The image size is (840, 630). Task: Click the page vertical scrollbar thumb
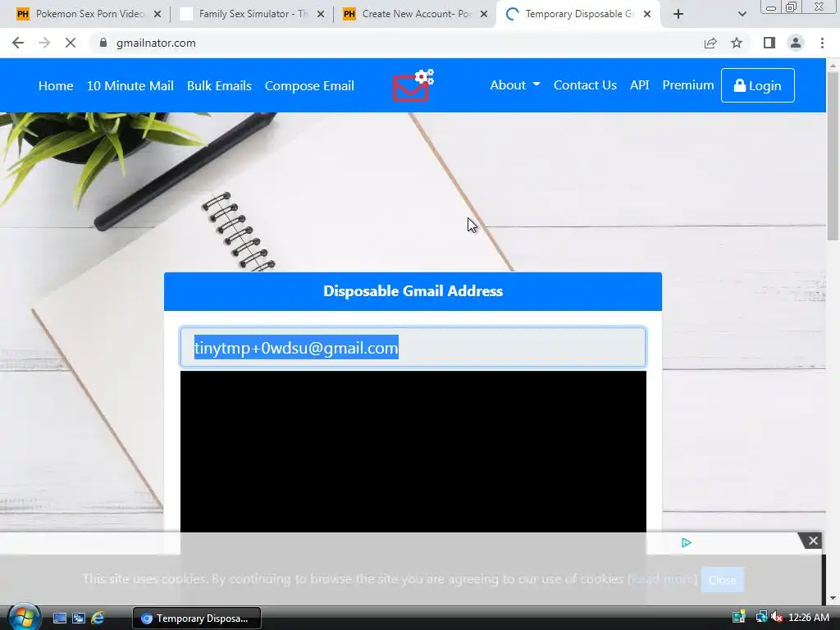pos(833,155)
